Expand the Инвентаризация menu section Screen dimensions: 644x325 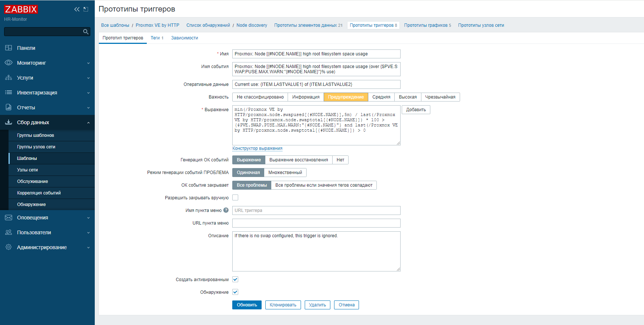pyautogui.click(x=88, y=93)
